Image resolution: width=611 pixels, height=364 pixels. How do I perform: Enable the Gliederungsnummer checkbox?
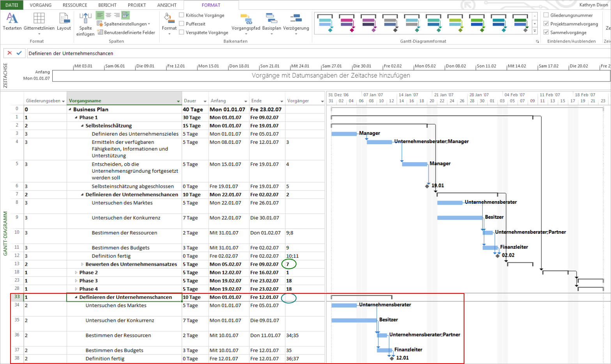point(546,15)
